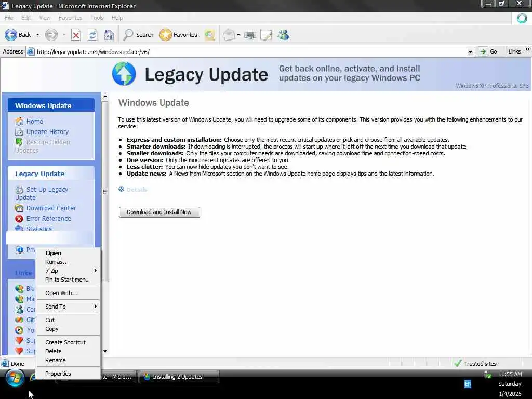Click the EN language bar indicator
The height and width of the screenshot is (399, 532).
[x=468, y=384]
